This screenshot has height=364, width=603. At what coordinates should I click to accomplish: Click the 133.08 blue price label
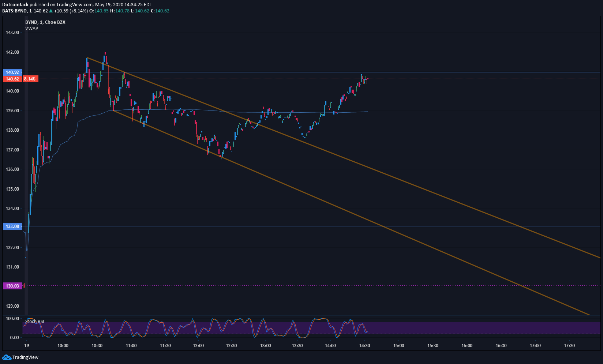coord(12,226)
